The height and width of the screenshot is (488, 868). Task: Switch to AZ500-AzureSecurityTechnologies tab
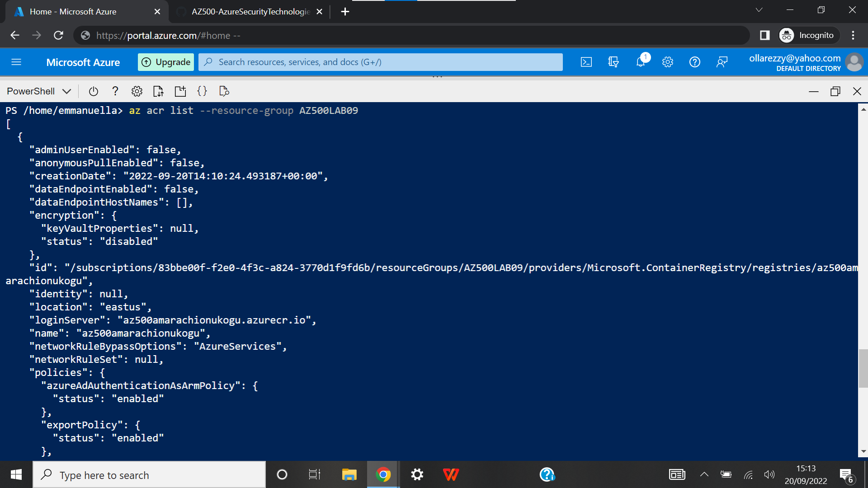(x=250, y=12)
